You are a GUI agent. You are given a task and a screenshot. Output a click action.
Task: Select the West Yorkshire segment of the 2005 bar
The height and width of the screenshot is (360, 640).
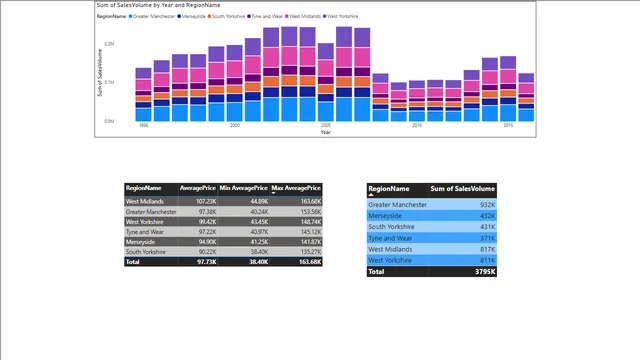tap(326, 51)
